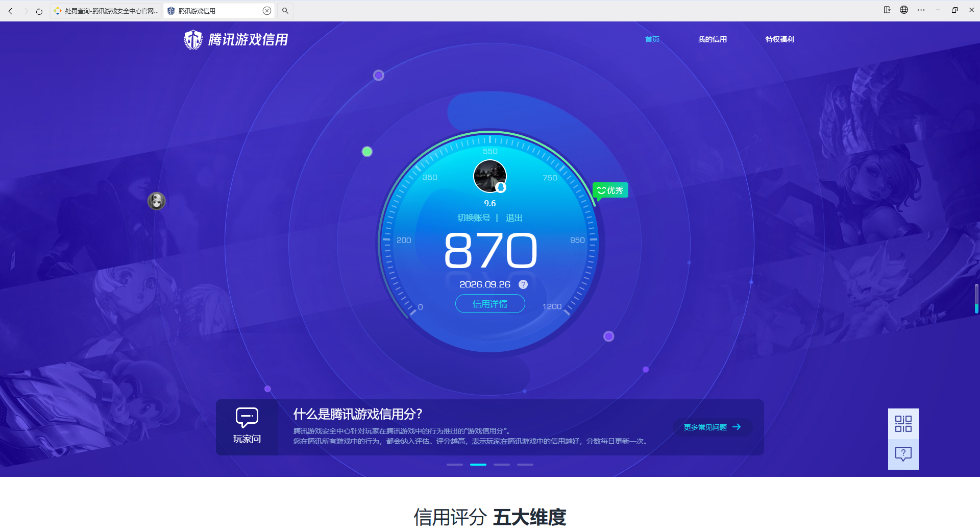Click the user avatar in gauge
The height and width of the screenshot is (531, 980).
click(x=490, y=176)
